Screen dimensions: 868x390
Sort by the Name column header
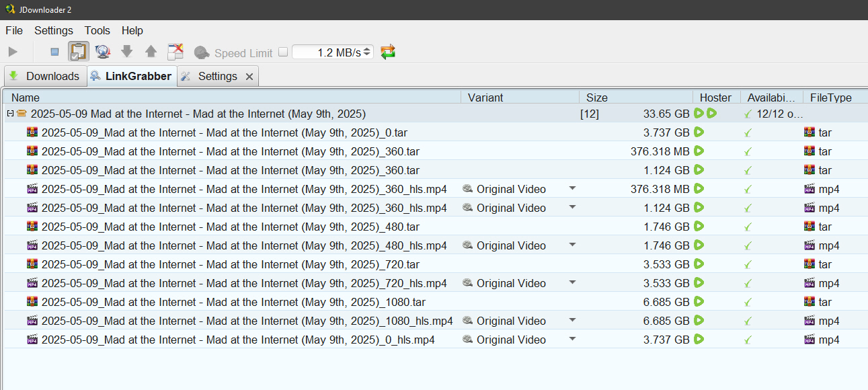232,97
